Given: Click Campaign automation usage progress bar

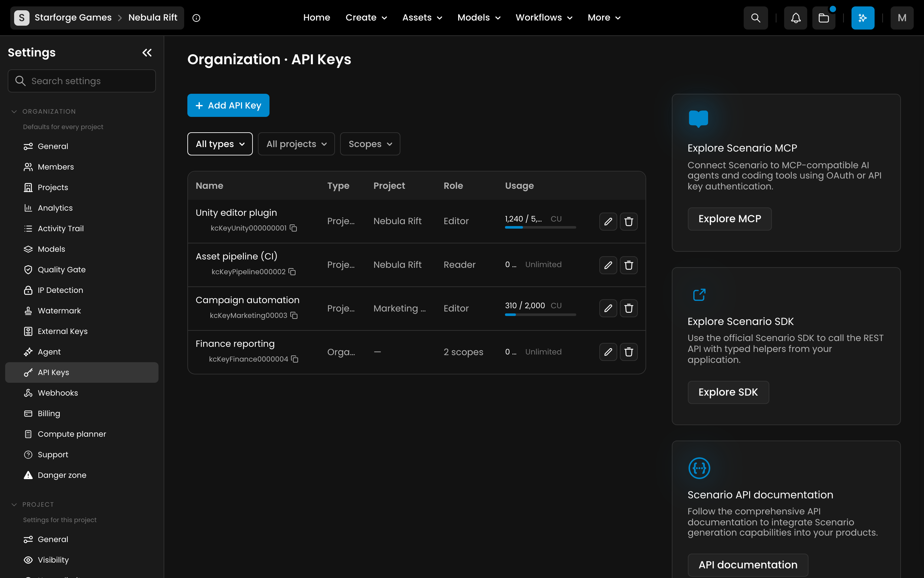Looking at the screenshot, I should [540, 315].
